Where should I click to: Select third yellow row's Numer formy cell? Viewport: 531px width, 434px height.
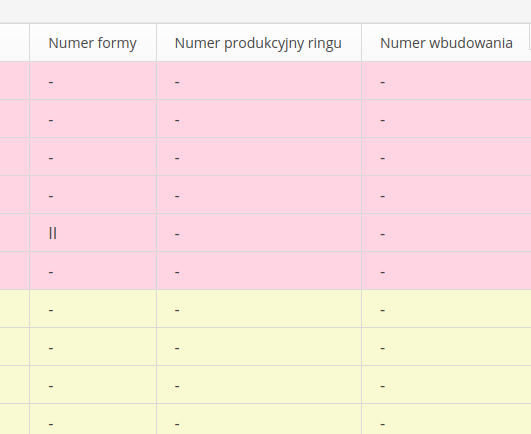(93, 385)
